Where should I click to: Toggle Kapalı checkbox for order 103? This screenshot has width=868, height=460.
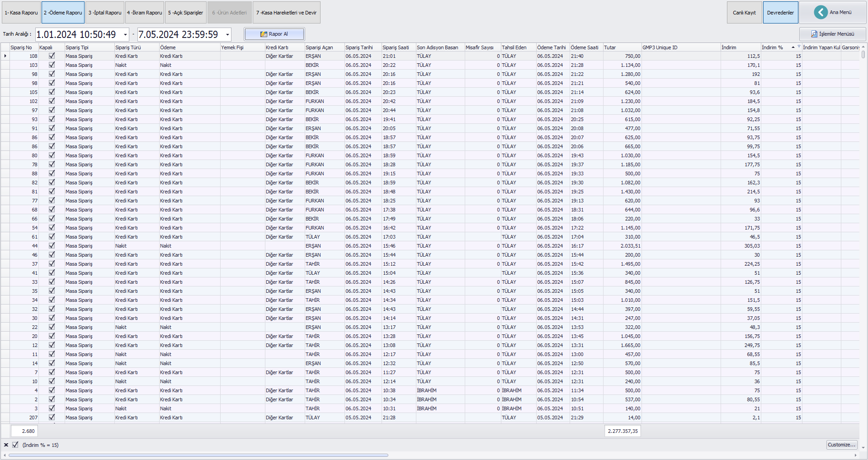click(52, 65)
